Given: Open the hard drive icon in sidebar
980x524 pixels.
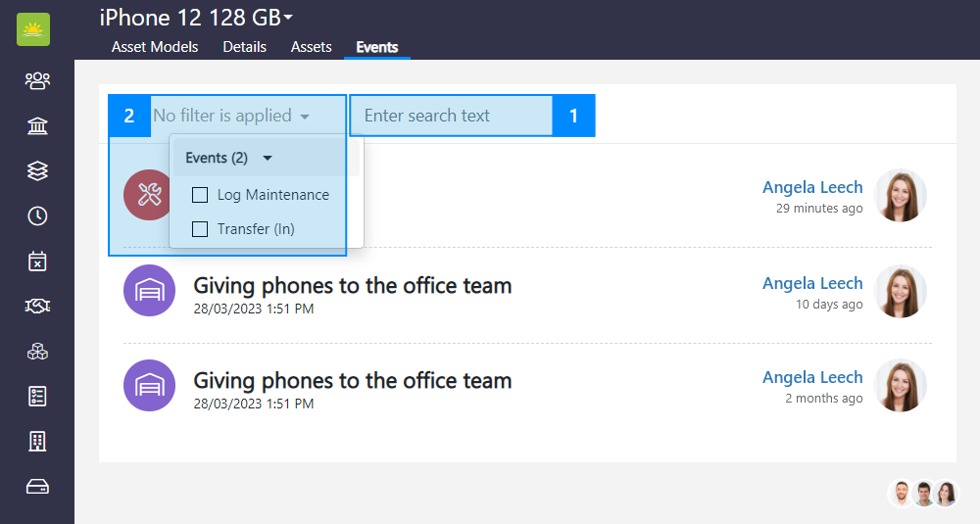Looking at the screenshot, I should pyautogui.click(x=37, y=487).
